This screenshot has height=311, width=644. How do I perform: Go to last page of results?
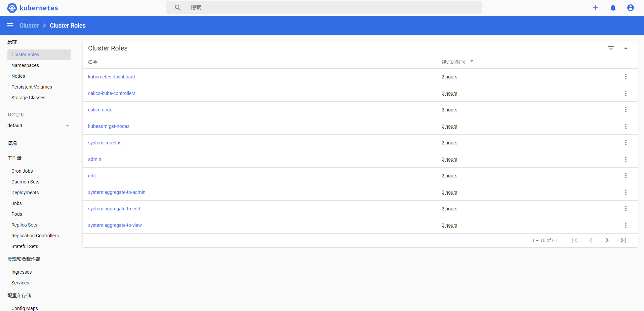point(623,240)
